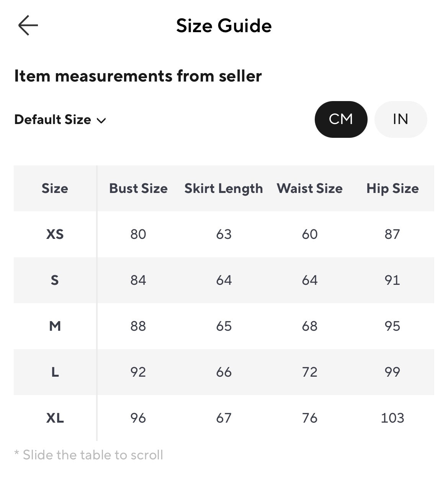Select the S size row label
This screenshot has width=448, height=477.
(55, 280)
